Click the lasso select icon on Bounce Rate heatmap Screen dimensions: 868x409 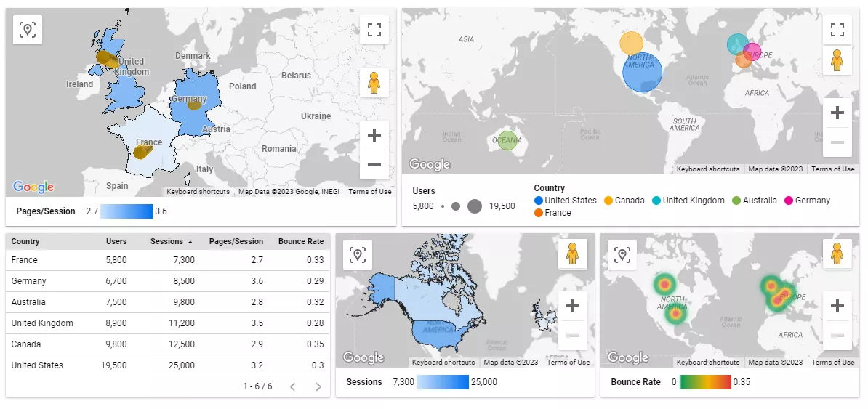[x=622, y=254]
